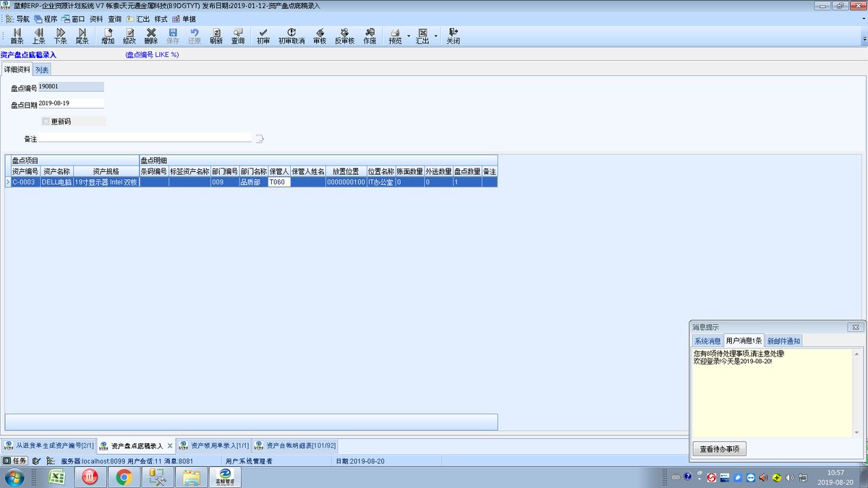Approve document with 审核 icon
The width and height of the screenshot is (868, 488).
pyautogui.click(x=320, y=36)
